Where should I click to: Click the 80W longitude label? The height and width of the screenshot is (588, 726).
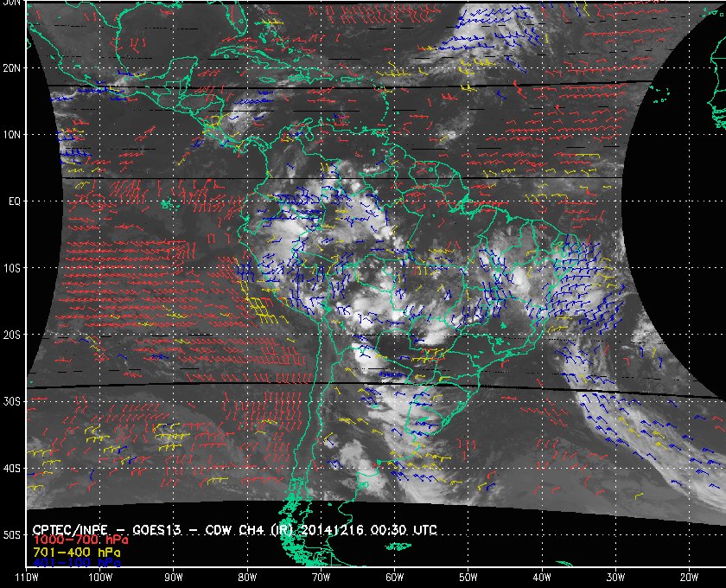point(247,577)
